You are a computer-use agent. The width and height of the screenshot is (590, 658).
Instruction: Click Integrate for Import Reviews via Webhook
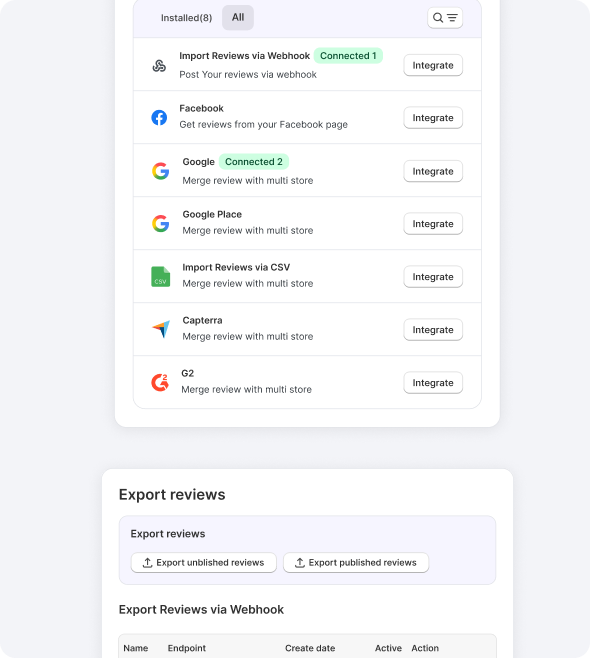coord(433,65)
